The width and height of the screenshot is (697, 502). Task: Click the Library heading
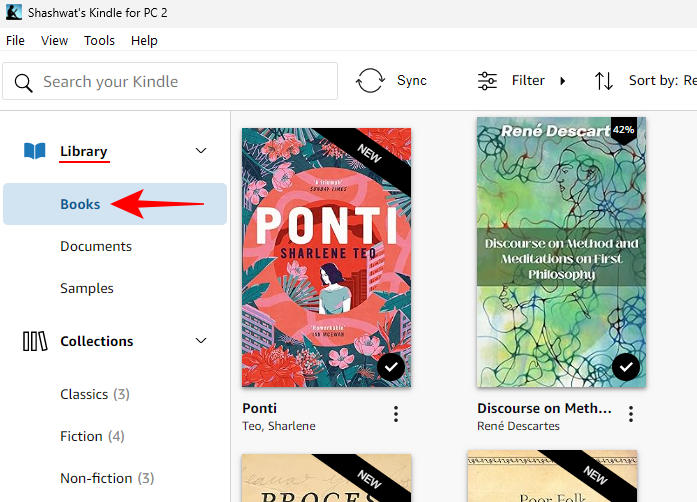click(x=84, y=151)
